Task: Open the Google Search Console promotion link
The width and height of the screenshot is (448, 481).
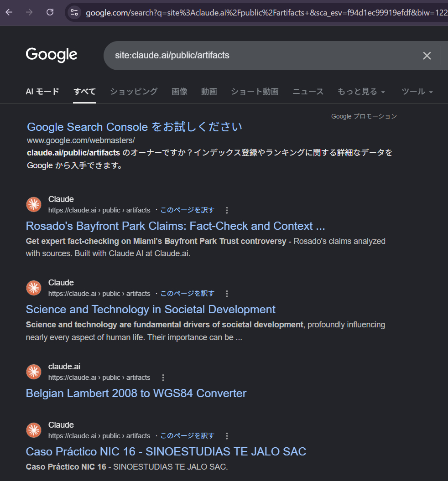Action: pos(135,127)
